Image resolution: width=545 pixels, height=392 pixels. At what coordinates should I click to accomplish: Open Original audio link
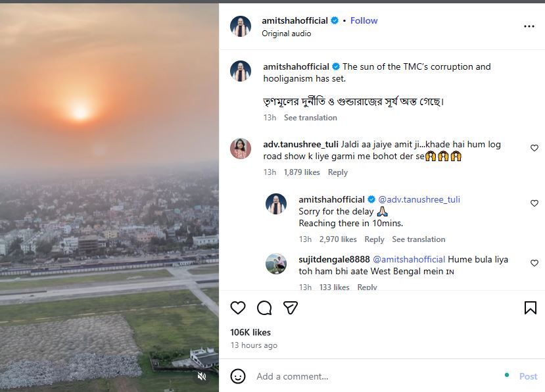[287, 34]
